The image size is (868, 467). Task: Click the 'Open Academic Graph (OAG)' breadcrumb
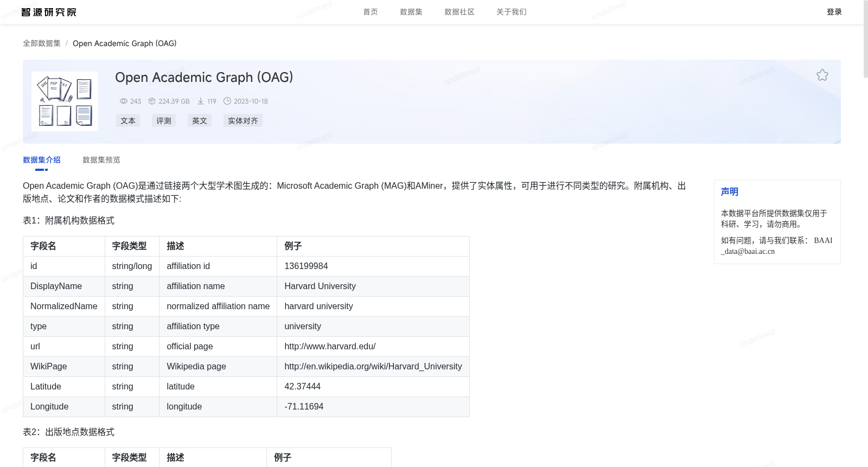[x=125, y=43]
